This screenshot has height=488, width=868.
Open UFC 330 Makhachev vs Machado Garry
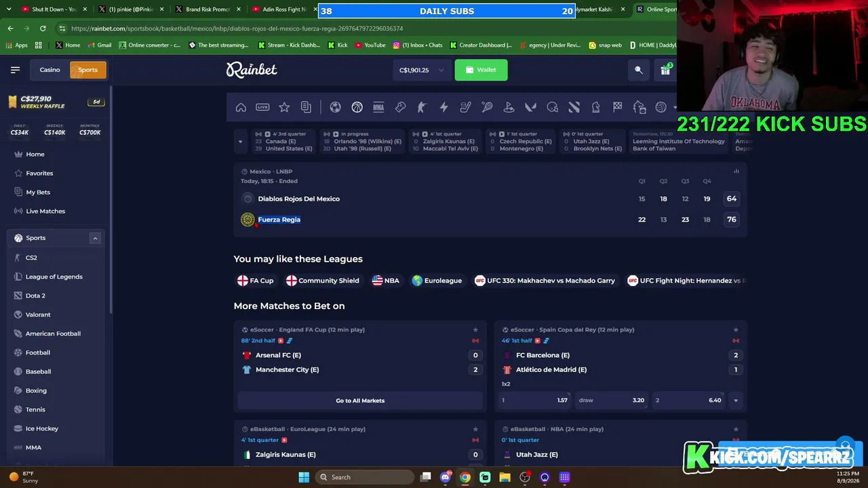[x=545, y=281]
